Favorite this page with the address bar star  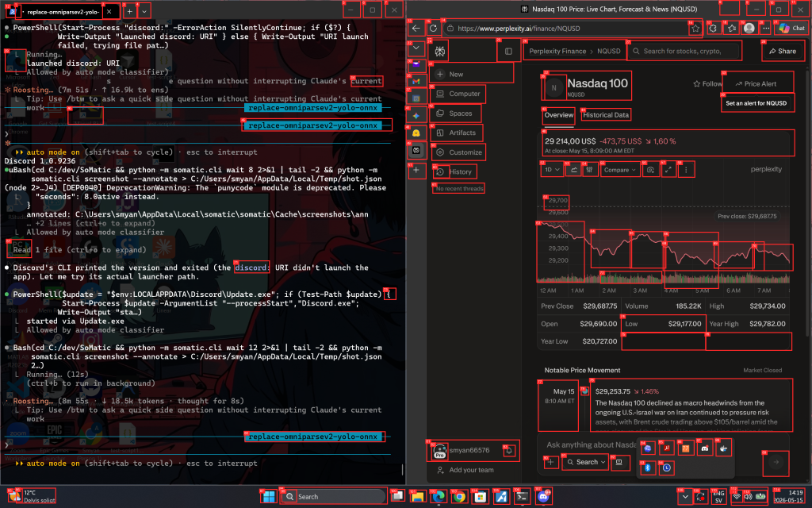click(695, 29)
